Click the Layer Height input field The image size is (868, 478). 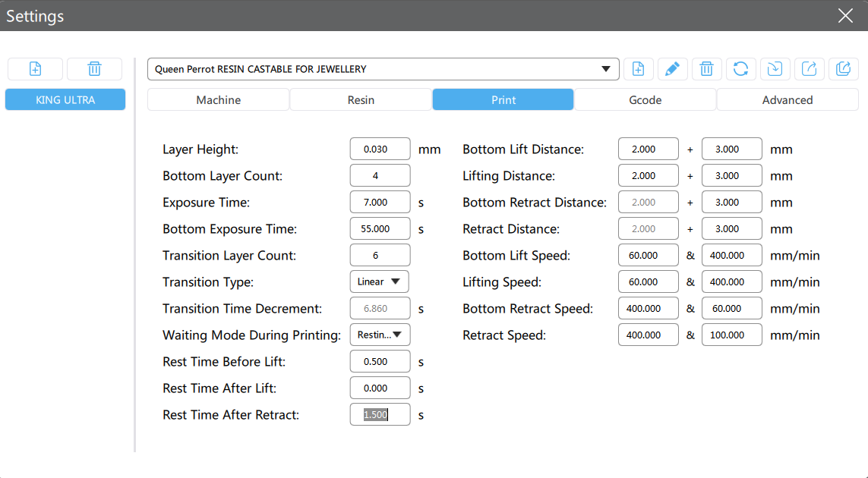380,149
